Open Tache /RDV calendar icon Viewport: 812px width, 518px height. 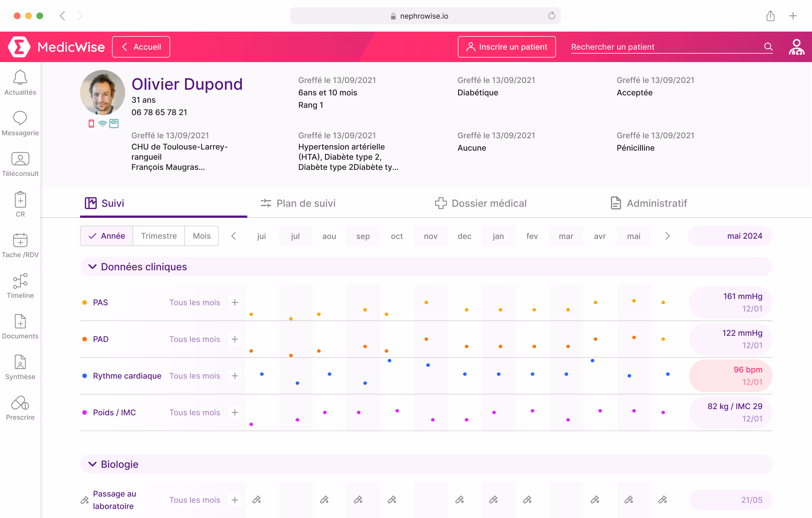20,240
